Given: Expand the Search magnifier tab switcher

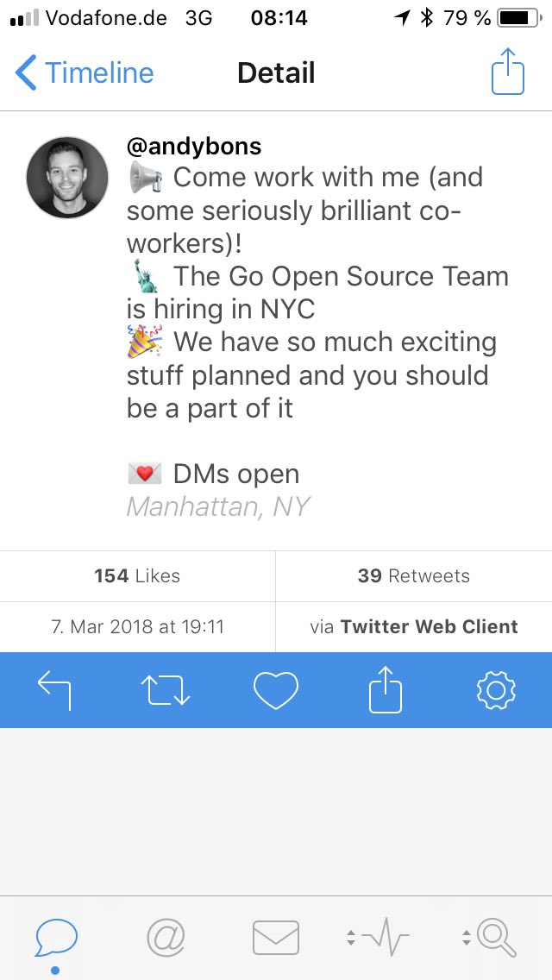Looking at the screenshot, I should tap(490, 937).
